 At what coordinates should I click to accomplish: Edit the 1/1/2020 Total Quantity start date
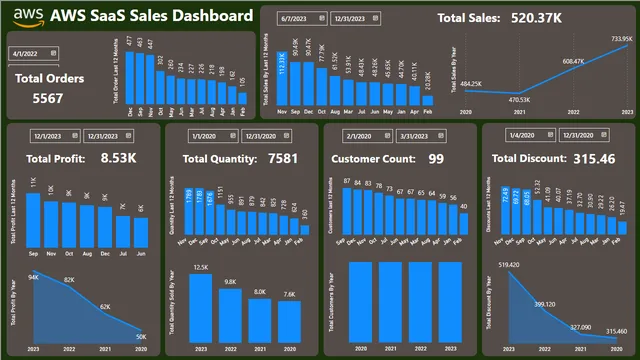point(204,136)
